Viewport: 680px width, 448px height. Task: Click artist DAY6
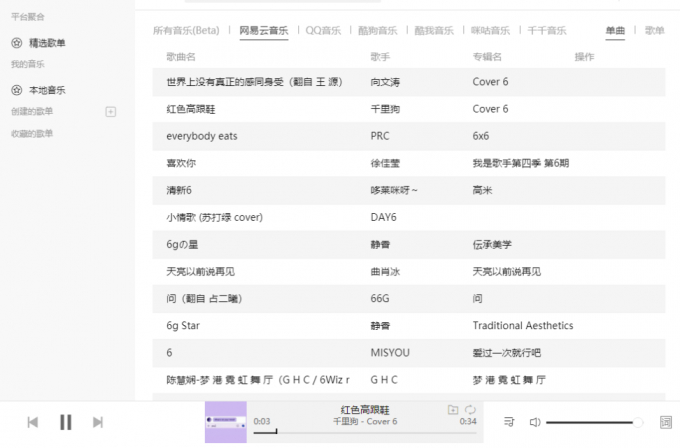point(383,217)
